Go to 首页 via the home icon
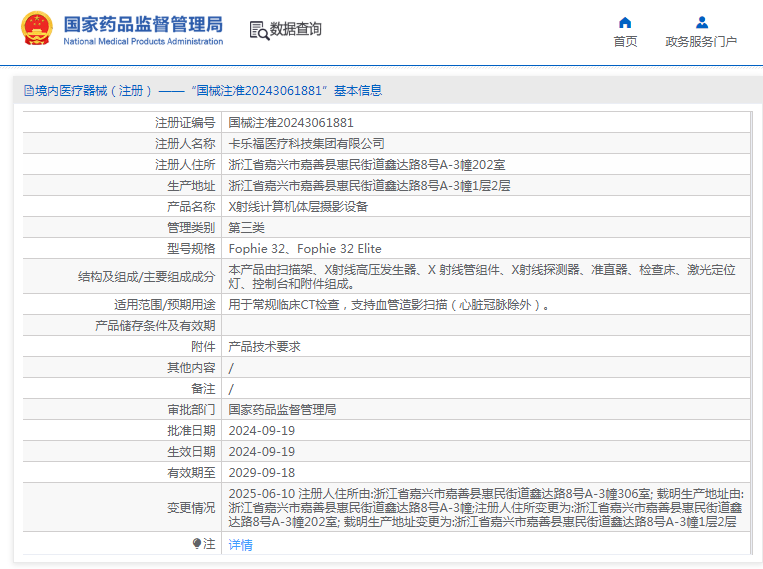This screenshot has height=569, width=763. [x=625, y=22]
